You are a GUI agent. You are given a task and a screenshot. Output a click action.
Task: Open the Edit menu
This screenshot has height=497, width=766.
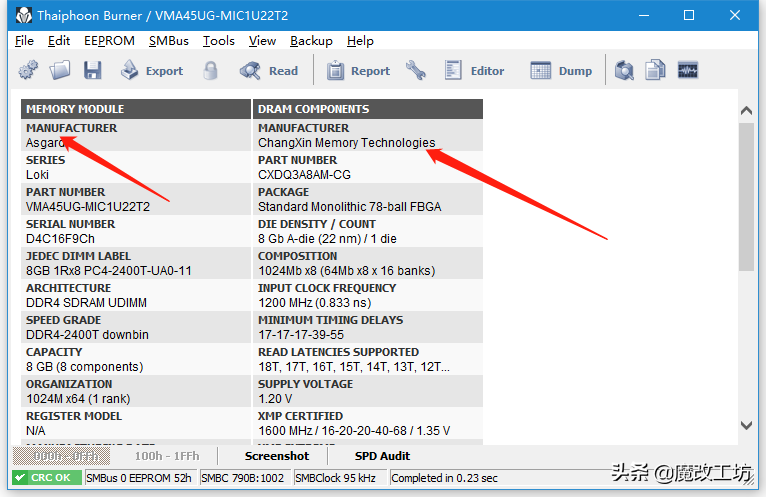pos(59,41)
